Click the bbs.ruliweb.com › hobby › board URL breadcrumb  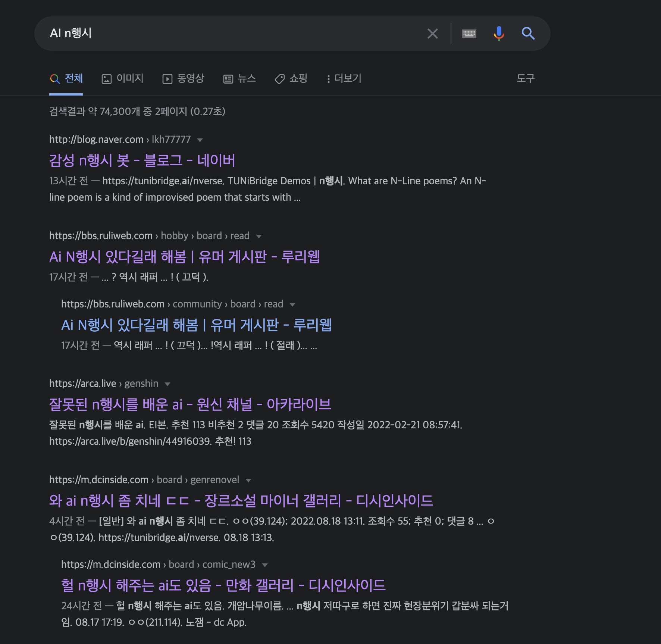pos(149,236)
